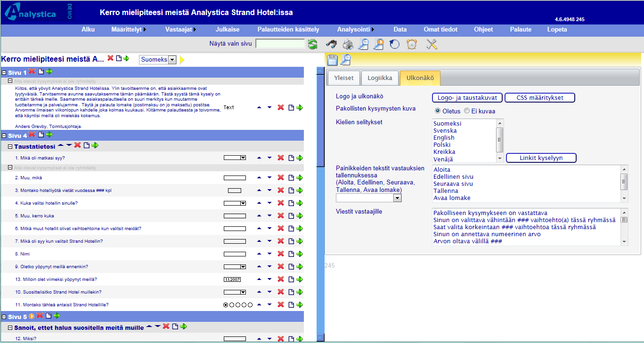Click the question tree vertical scrollbar

click(320, 204)
